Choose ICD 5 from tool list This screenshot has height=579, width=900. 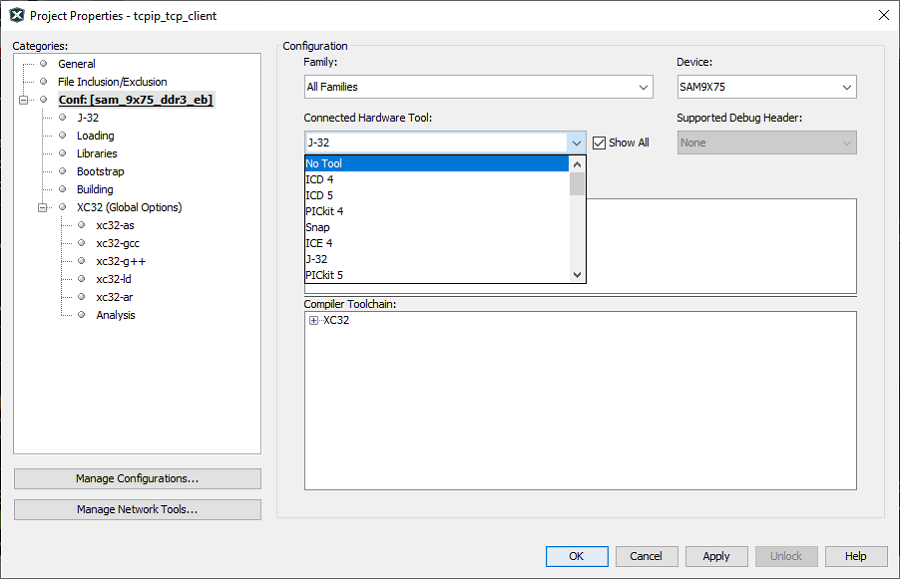pyautogui.click(x=436, y=195)
